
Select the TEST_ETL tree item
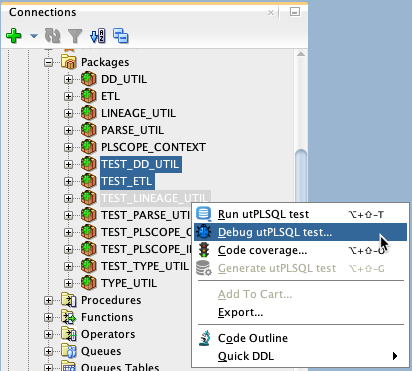127,181
